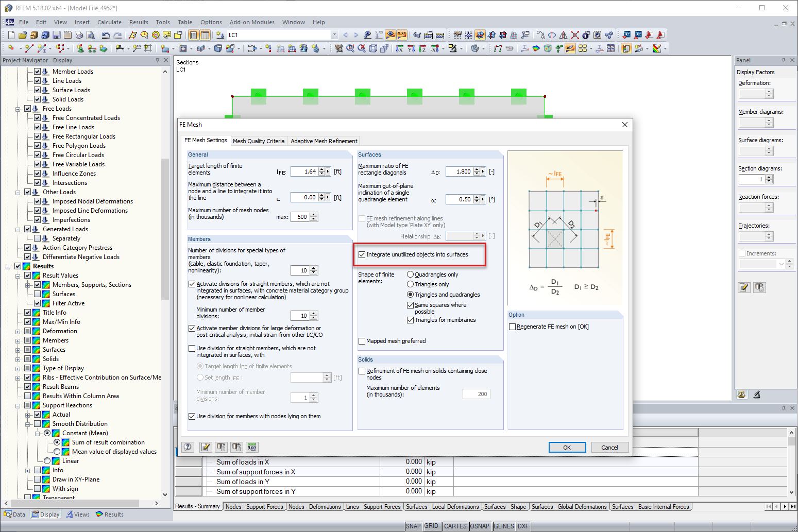
Task: Expand the Deformation tree node
Action: pyautogui.click(x=18, y=331)
